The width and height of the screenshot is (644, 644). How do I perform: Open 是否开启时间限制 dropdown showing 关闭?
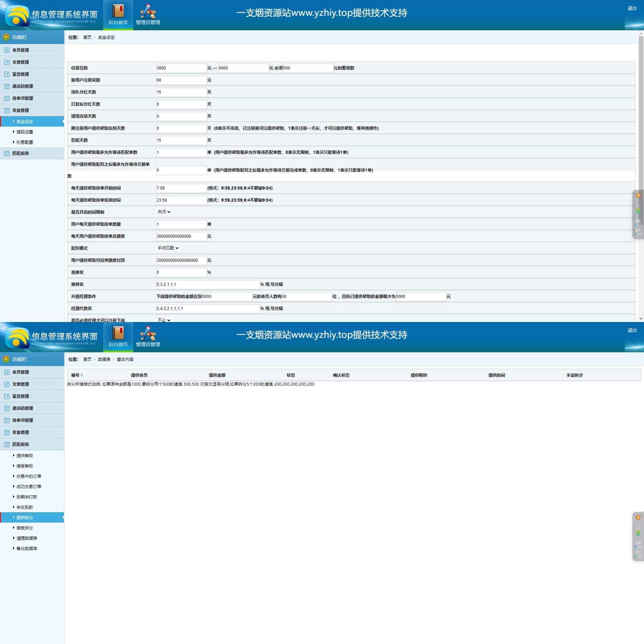pyautogui.click(x=164, y=212)
